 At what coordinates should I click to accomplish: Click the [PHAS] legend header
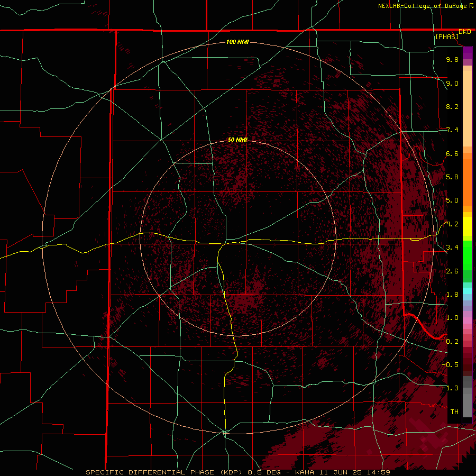pyautogui.click(x=447, y=36)
